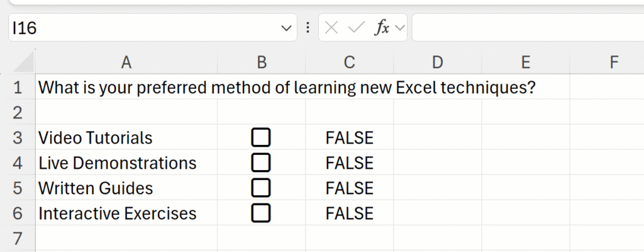
Task: Click the Cancel X icon in formula bar
Action: click(332, 28)
